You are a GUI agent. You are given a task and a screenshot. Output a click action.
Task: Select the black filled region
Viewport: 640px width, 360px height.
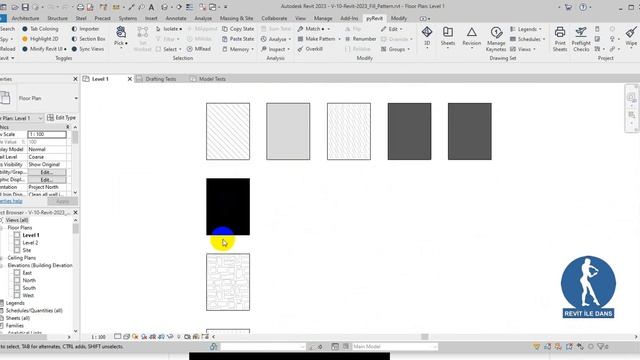[x=228, y=207]
